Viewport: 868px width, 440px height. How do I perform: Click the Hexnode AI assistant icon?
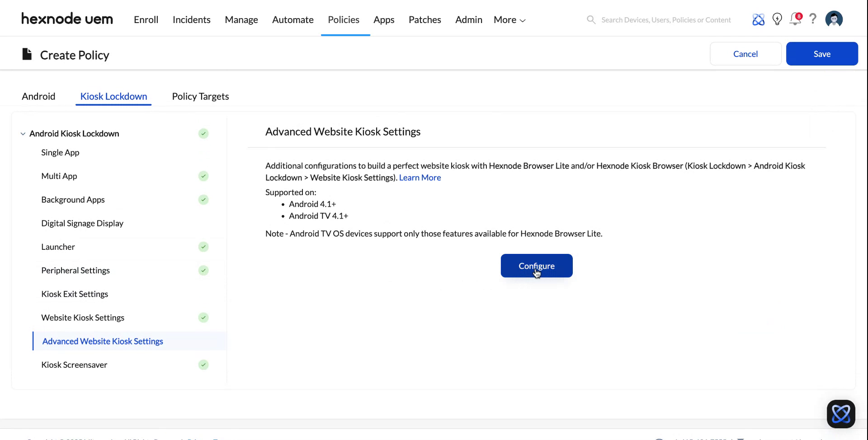[x=759, y=19]
